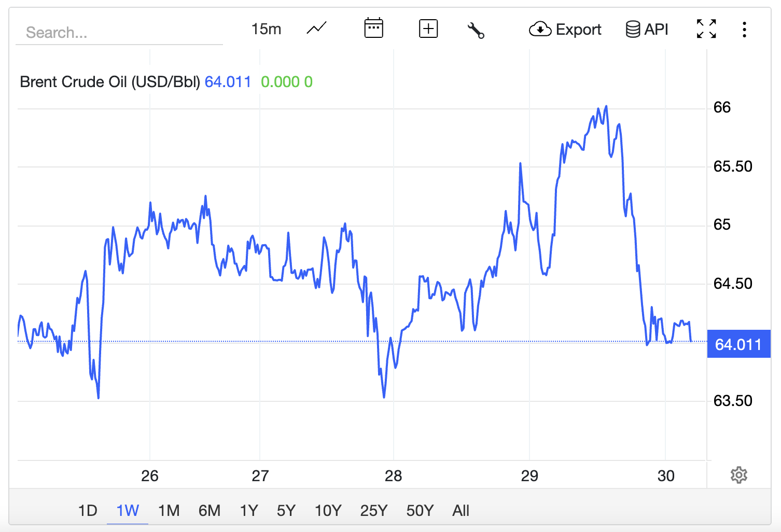Select the 10Y time range
This screenshot has height=532, width=781.
click(328, 511)
